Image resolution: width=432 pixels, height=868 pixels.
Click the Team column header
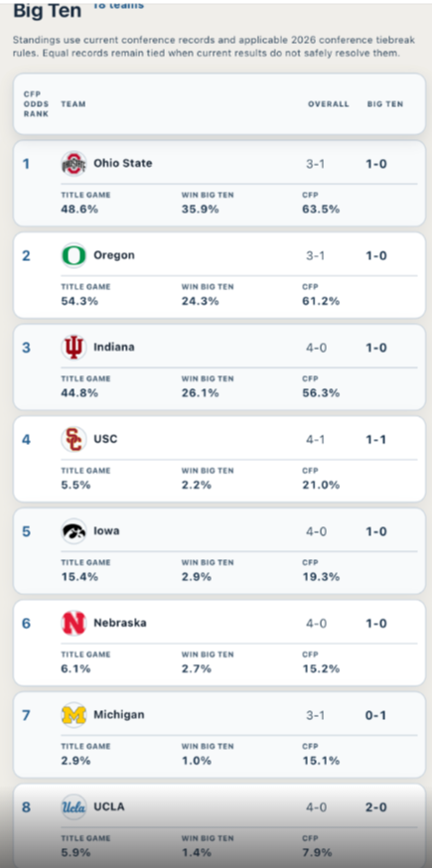[x=73, y=104]
